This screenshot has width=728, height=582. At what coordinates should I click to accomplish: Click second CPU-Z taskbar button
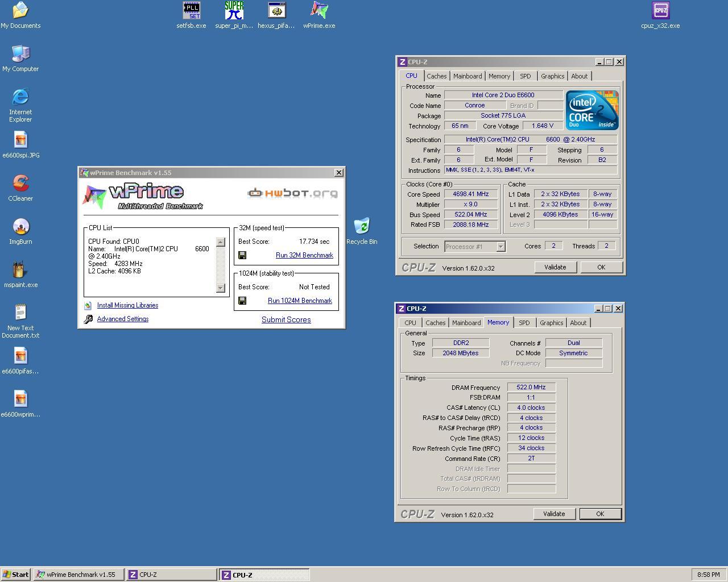(x=264, y=575)
